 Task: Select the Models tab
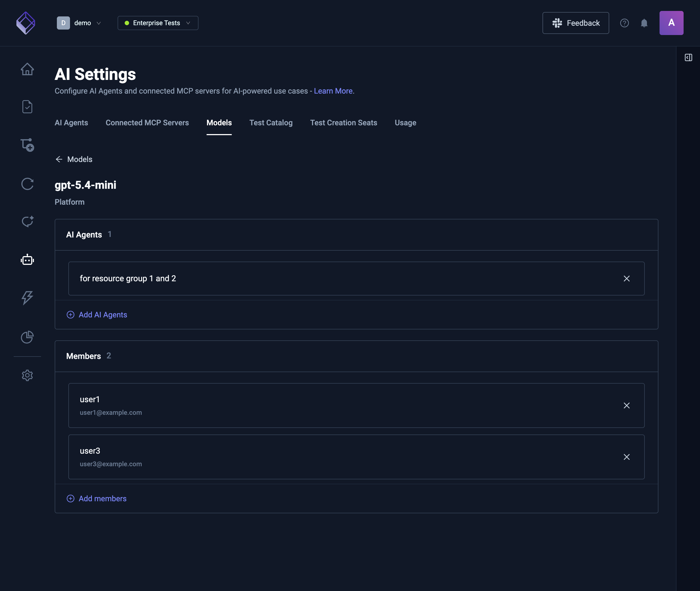(219, 123)
